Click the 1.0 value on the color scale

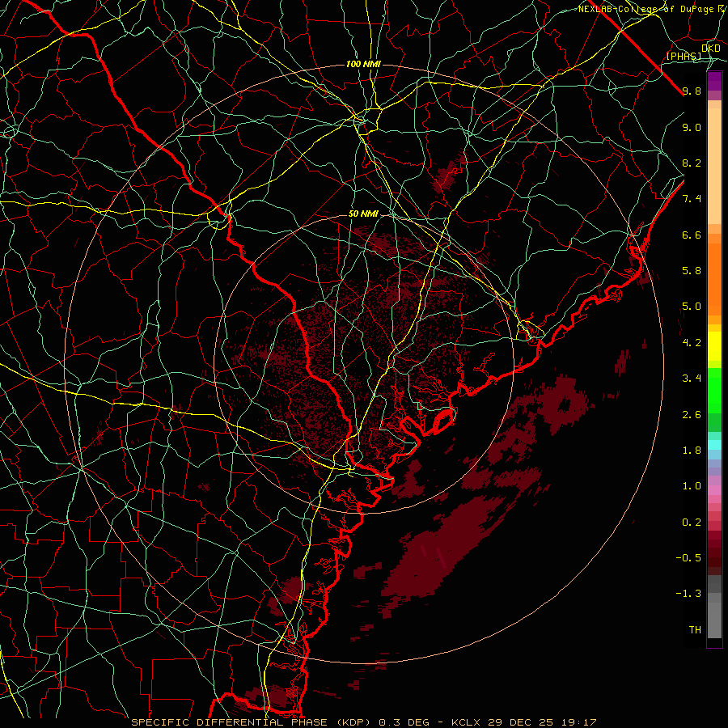pyautogui.click(x=692, y=486)
